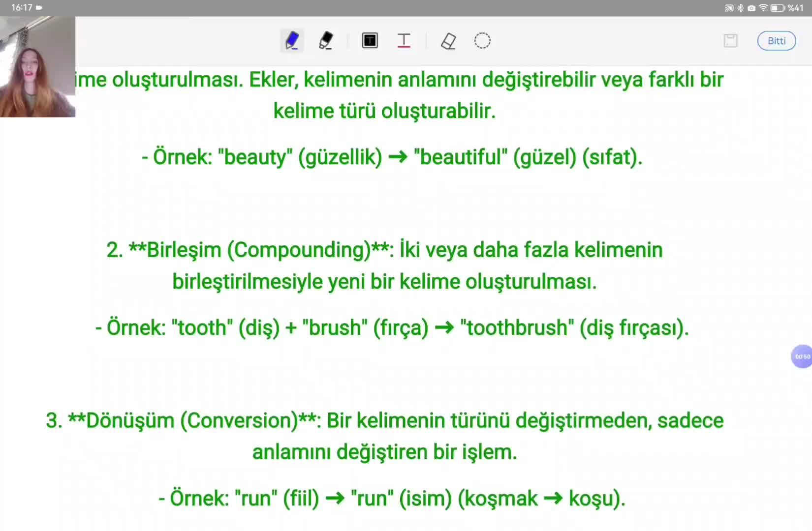Tap the screen cast status icon
The image size is (812, 531).
[729, 8]
